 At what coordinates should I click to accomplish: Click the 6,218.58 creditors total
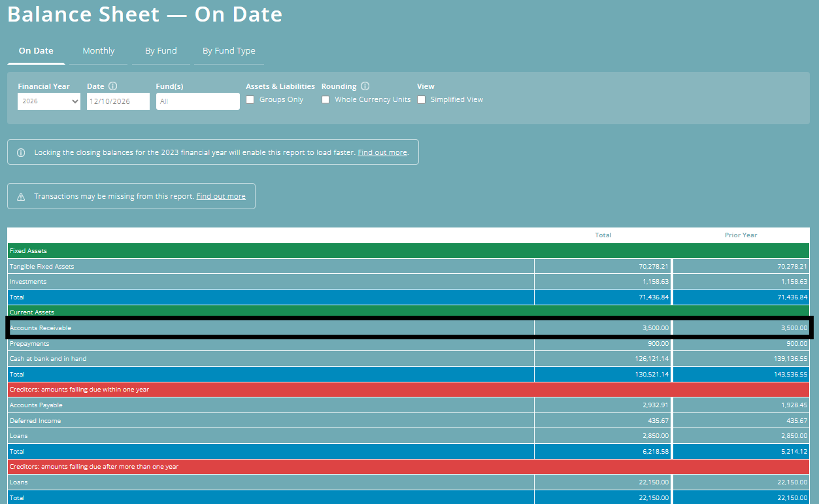[x=656, y=452]
